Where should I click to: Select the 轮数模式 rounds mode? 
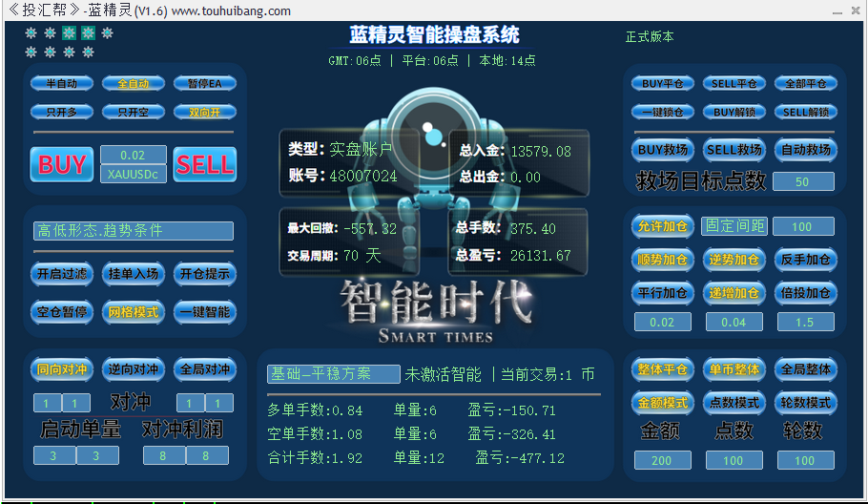(x=805, y=403)
